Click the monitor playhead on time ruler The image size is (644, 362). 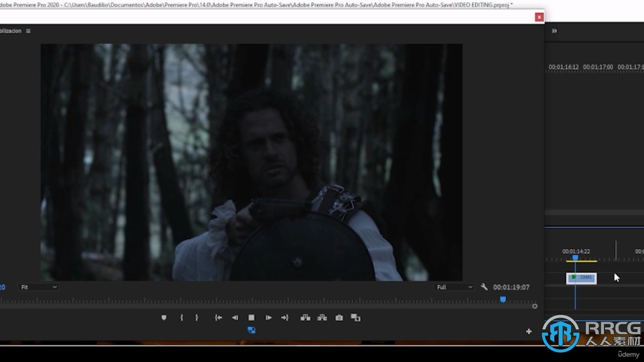[x=503, y=300]
